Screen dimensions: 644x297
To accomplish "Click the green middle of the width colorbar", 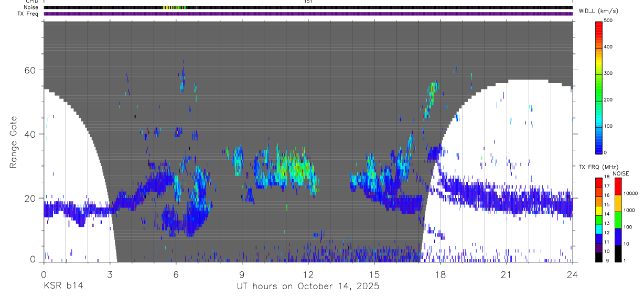I will point(599,86).
